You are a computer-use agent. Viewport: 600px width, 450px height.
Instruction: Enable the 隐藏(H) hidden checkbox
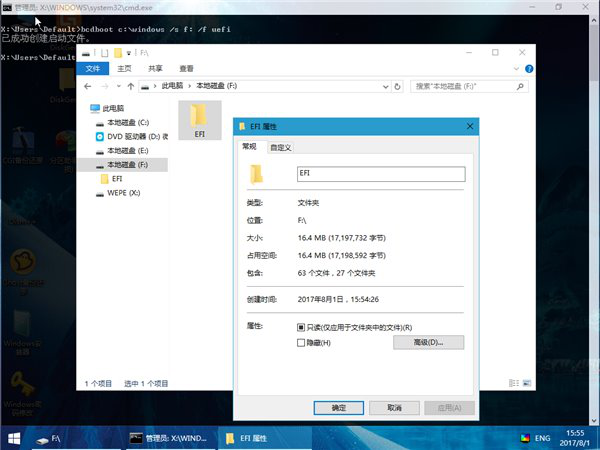[302, 343]
